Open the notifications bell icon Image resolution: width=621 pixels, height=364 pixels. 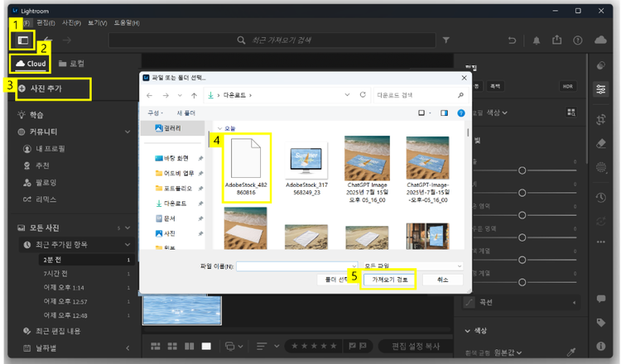[537, 41]
